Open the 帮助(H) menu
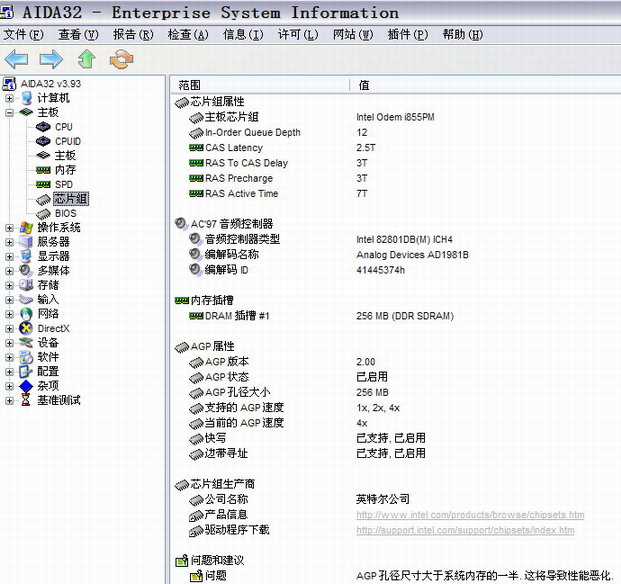The width and height of the screenshot is (621, 584). coord(461,35)
